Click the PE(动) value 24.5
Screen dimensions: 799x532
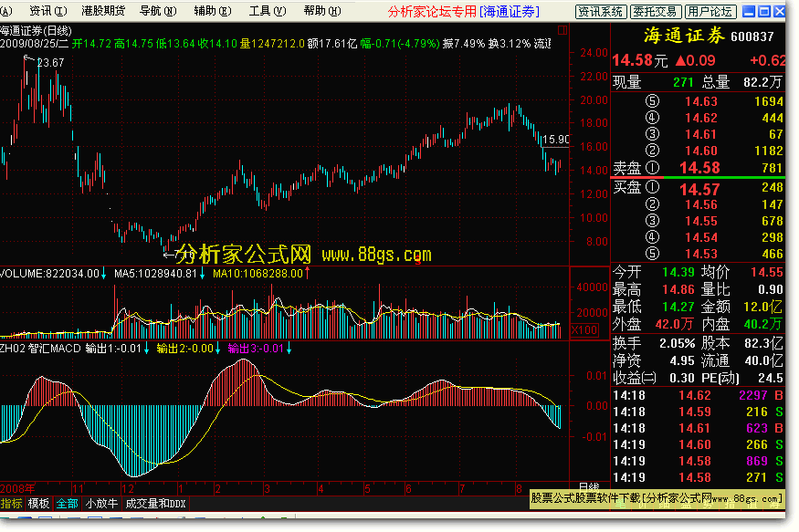[771, 379]
